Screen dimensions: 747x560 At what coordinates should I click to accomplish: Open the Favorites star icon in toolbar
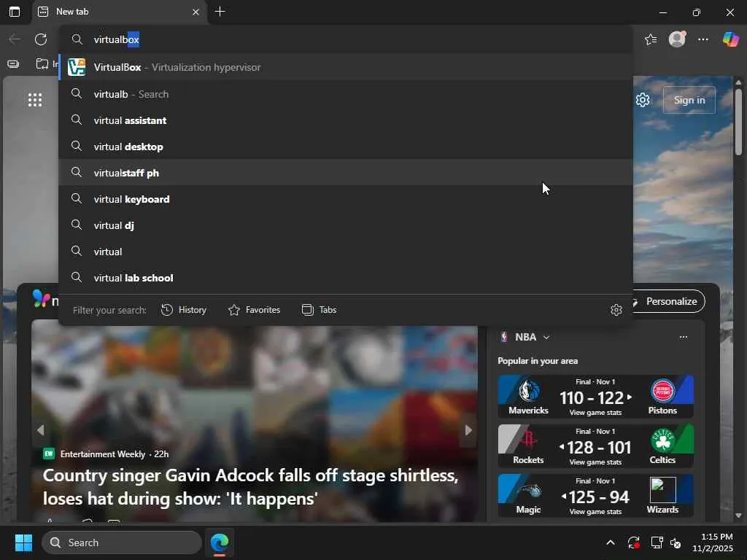click(x=651, y=39)
